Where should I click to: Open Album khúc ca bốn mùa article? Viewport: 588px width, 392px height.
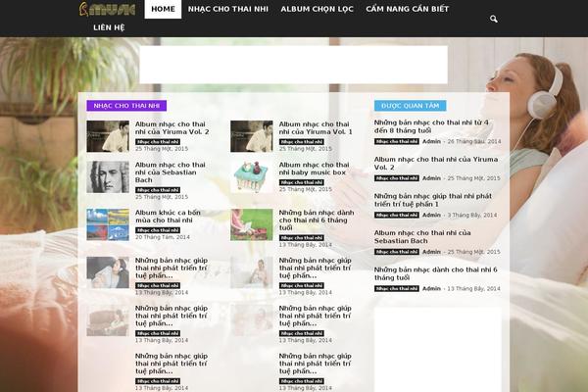[x=168, y=217]
